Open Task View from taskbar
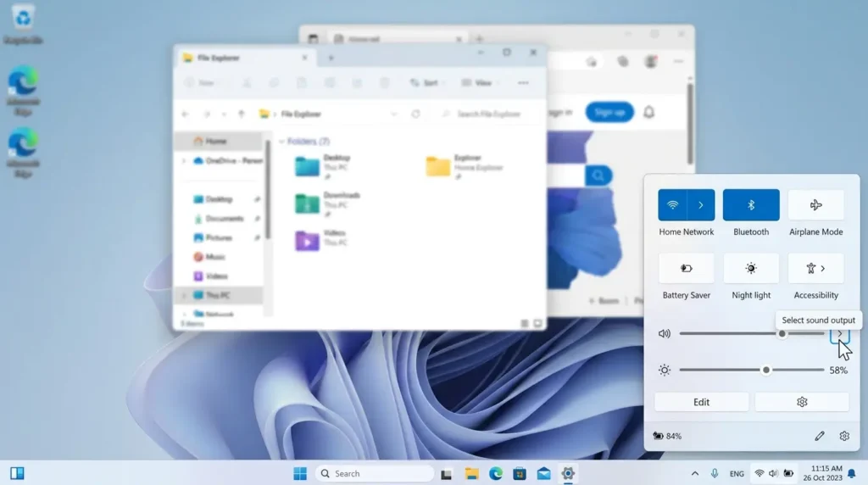Image resolution: width=868 pixels, height=485 pixels. tap(446, 473)
